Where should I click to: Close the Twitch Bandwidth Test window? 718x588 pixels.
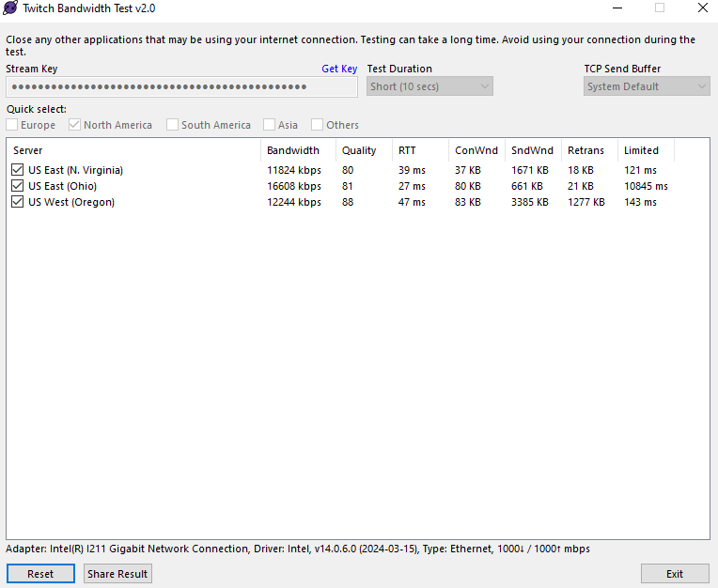[703, 8]
